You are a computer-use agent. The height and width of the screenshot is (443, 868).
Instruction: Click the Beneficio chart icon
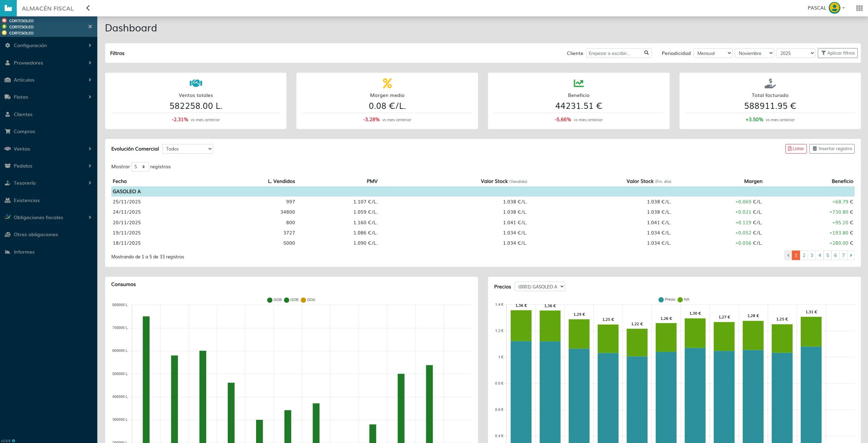579,83
